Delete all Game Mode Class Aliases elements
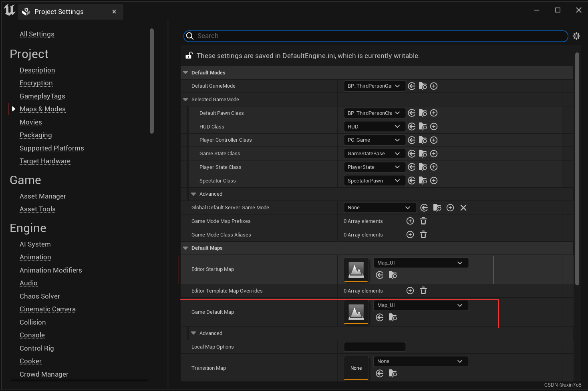The height and width of the screenshot is (391, 588). pyautogui.click(x=423, y=235)
